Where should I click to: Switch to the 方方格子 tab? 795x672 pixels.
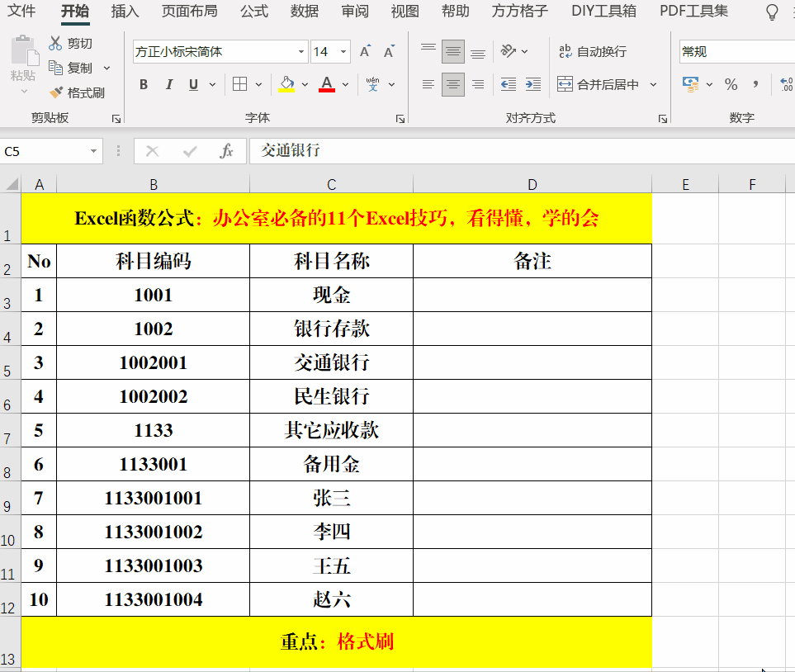pyautogui.click(x=520, y=12)
